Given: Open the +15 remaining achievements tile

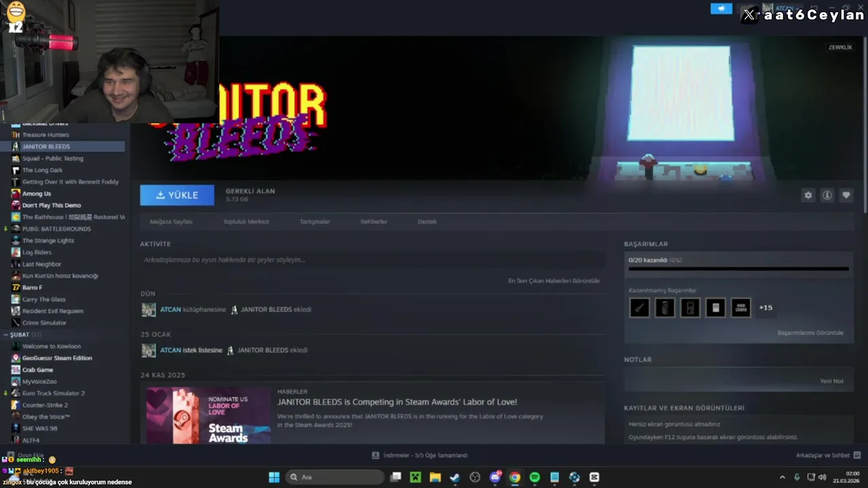Looking at the screenshot, I should point(766,308).
